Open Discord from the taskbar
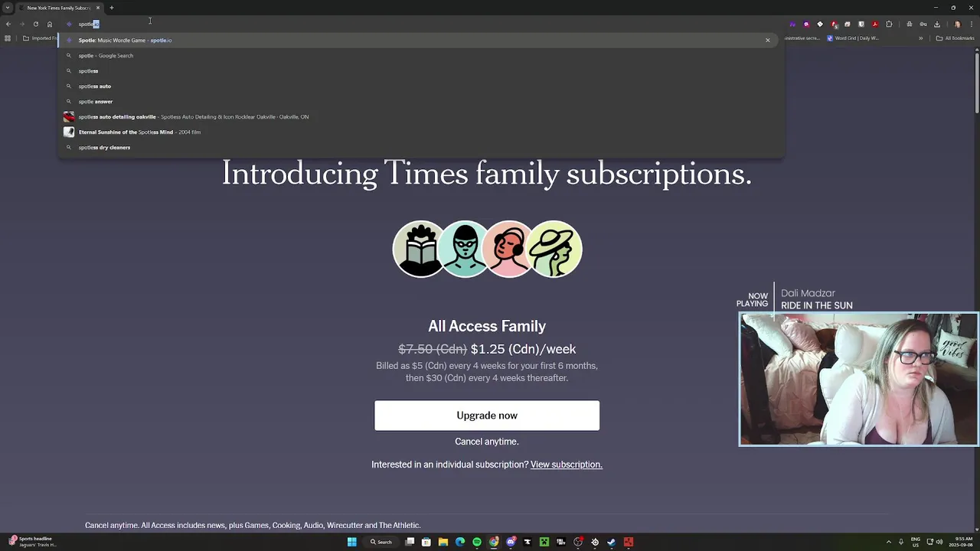The height and width of the screenshot is (551, 980). pyautogui.click(x=511, y=542)
